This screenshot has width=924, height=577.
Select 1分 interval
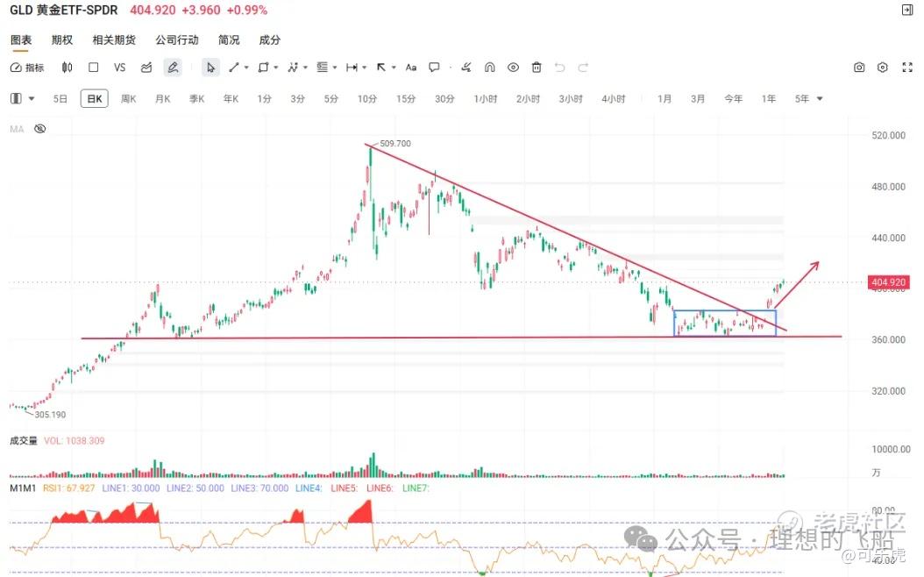[x=264, y=99]
